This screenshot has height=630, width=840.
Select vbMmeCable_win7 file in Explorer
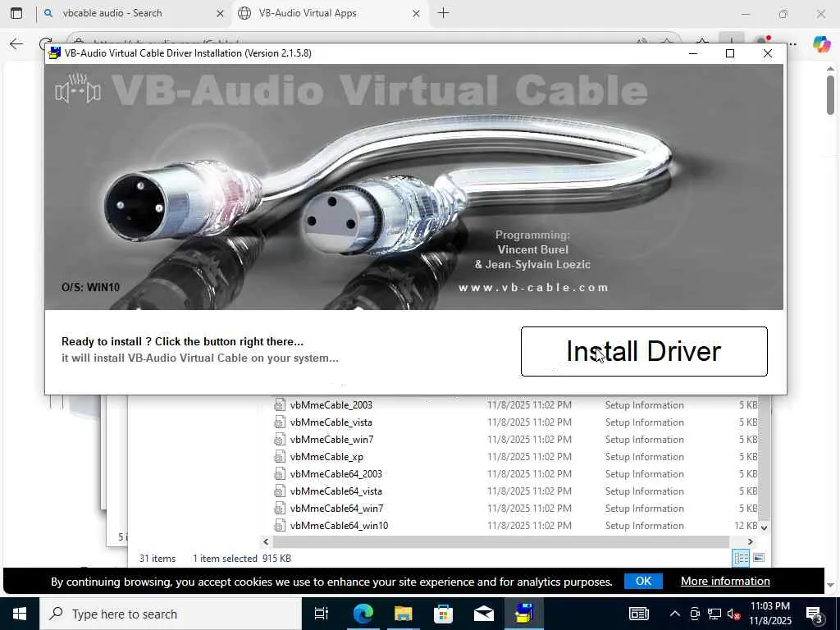pyautogui.click(x=331, y=440)
